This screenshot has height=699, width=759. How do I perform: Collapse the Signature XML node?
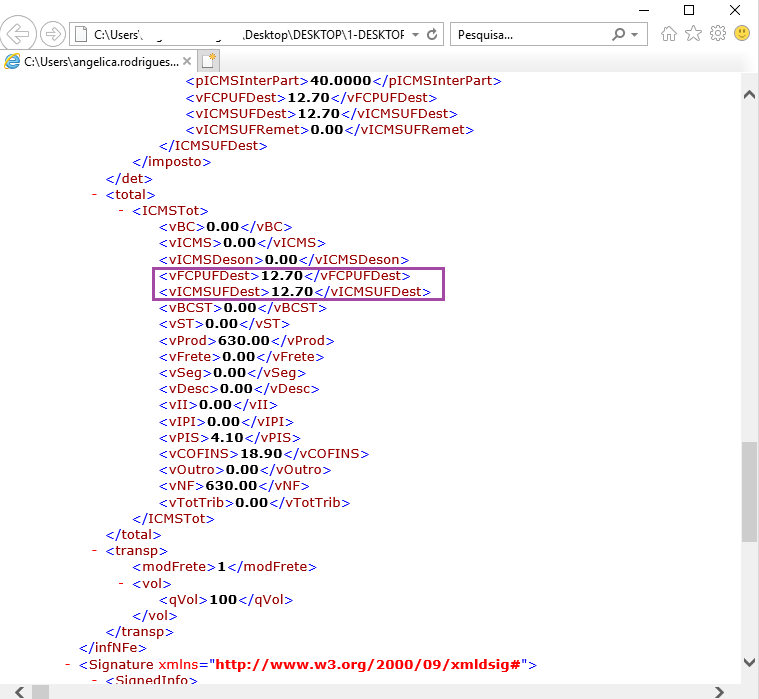tap(68, 665)
